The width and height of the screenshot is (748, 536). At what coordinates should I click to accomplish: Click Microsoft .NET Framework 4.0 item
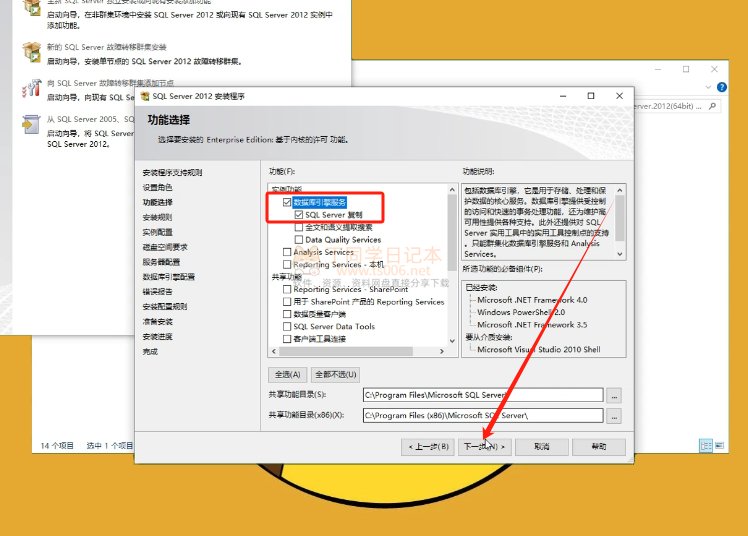point(532,300)
